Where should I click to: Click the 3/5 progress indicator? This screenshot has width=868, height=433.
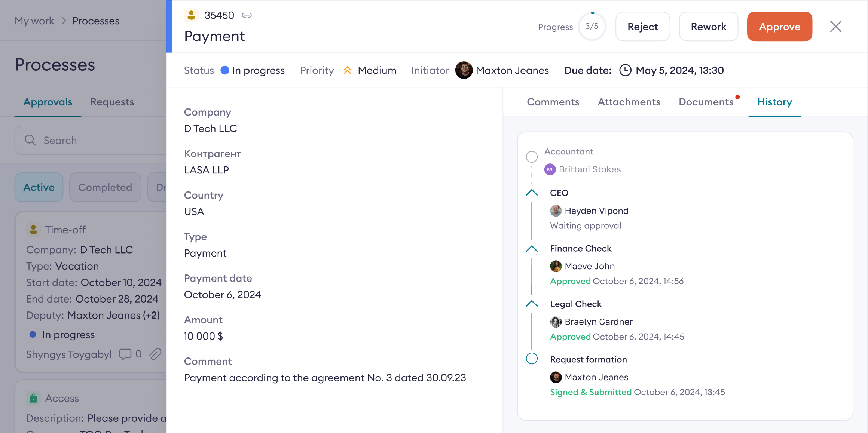tap(592, 27)
